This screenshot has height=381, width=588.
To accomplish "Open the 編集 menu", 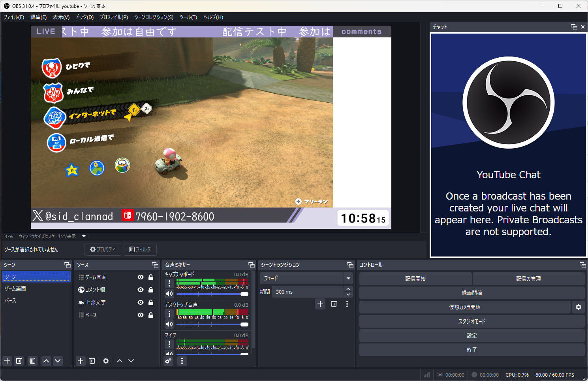I will coord(38,17).
